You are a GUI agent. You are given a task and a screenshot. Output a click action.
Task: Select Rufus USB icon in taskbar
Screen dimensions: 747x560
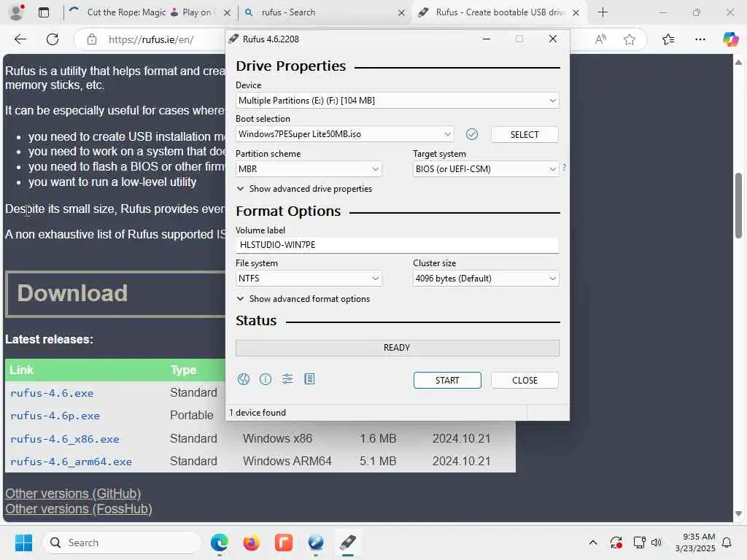click(x=348, y=542)
